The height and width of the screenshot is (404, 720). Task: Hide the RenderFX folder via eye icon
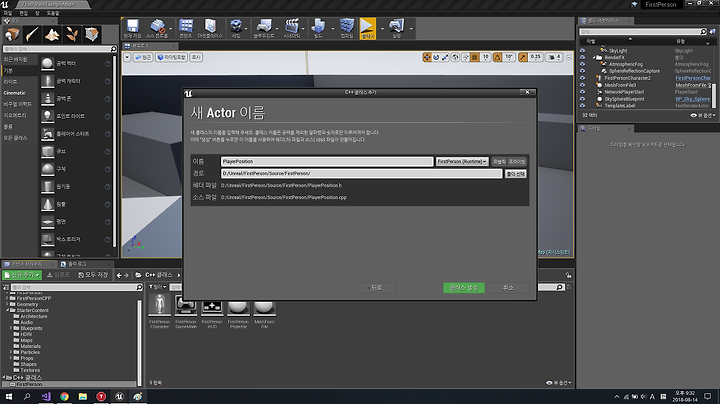[583, 57]
